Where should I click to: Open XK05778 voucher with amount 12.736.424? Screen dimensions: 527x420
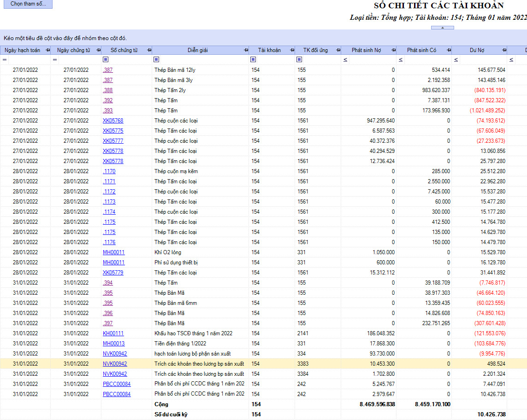point(113,161)
